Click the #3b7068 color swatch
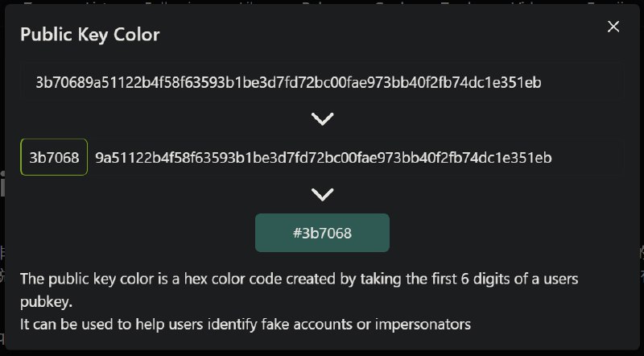This screenshot has width=644, height=356. click(322, 233)
